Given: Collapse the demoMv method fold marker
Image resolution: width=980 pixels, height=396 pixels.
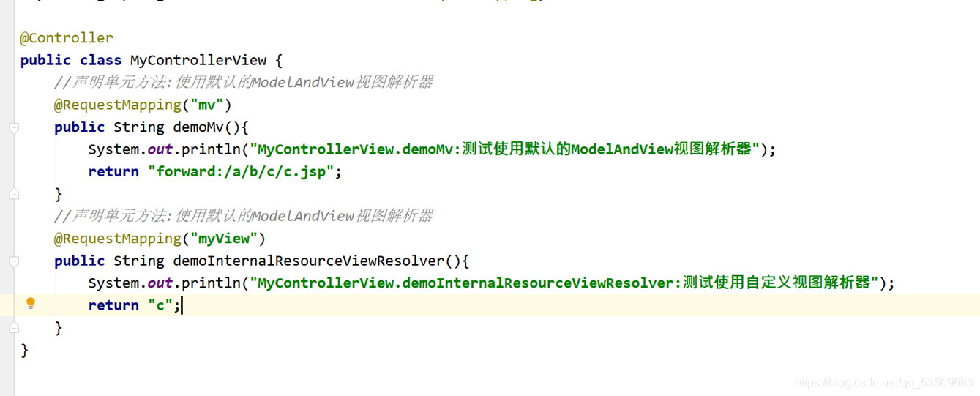Looking at the screenshot, I should (14, 127).
